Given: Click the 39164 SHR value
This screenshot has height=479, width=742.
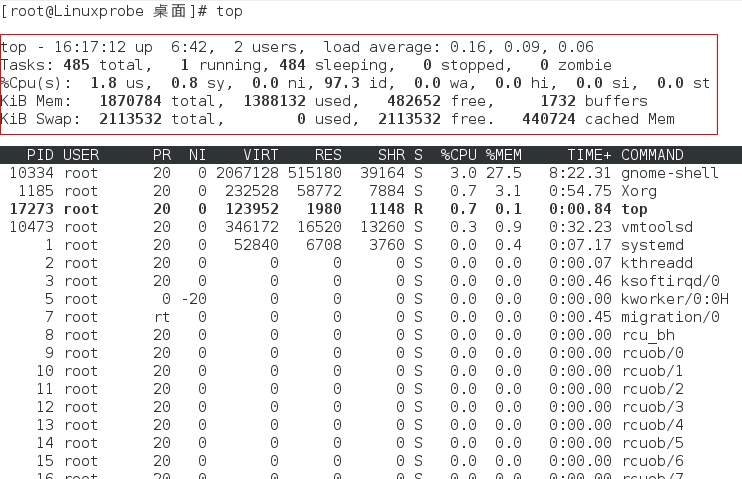Looking at the screenshot, I should pos(382,173).
